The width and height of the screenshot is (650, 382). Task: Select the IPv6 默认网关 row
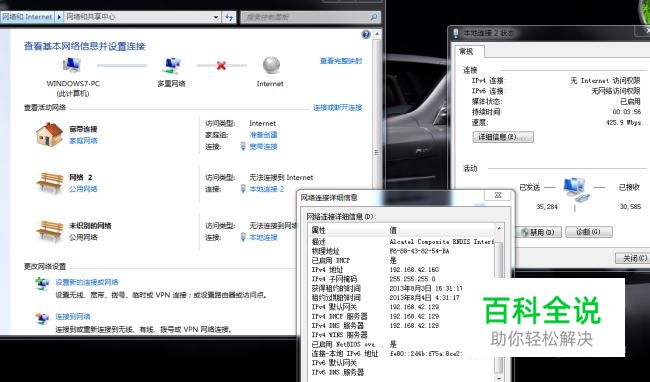[402, 363]
